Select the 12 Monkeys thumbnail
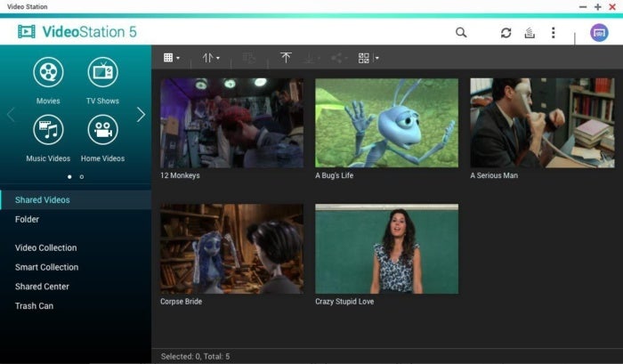Screen dimensions: 623x364 click(x=232, y=123)
